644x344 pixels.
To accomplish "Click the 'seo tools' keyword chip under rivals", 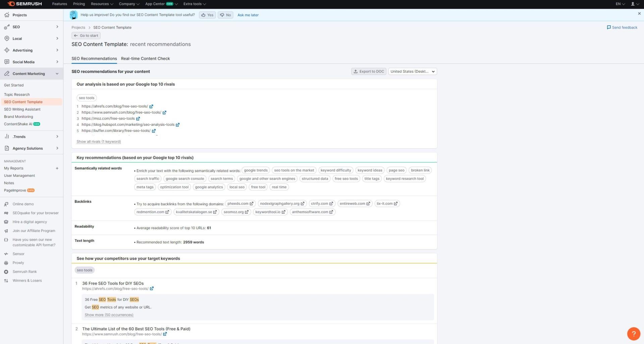I will pyautogui.click(x=87, y=98).
